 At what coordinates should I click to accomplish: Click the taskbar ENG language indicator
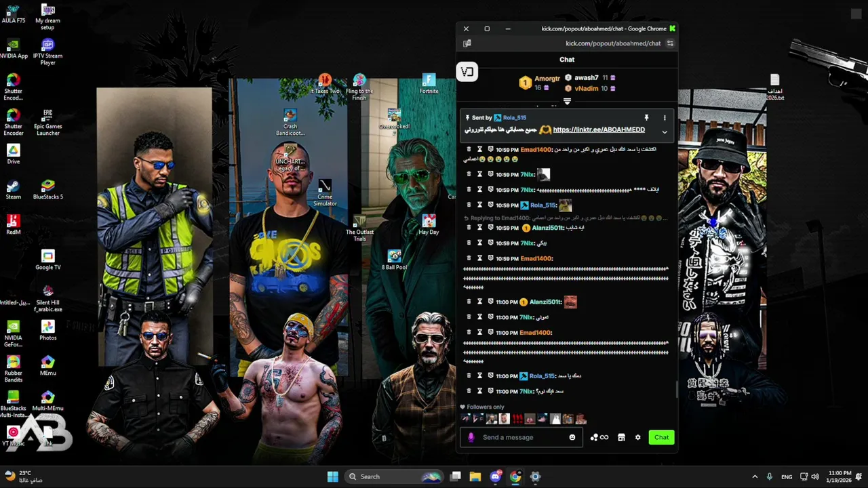[x=787, y=476]
